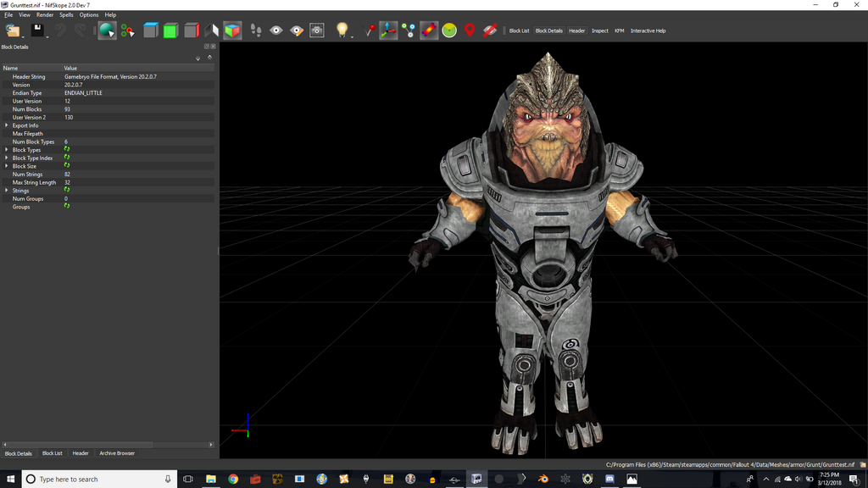Select the green sphere object-select tool
This screenshot has height=488, width=868.
[107, 30]
